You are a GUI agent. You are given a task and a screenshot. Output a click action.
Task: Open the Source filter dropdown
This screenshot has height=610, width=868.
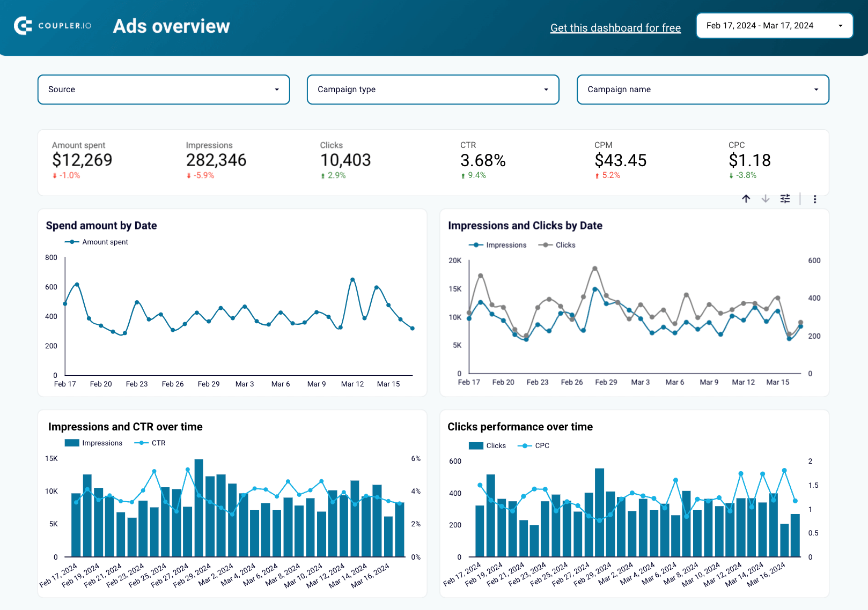[x=163, y=90]
